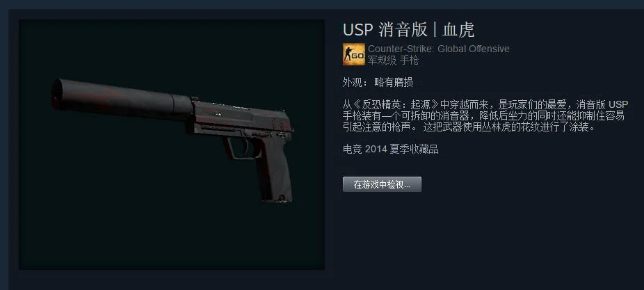
Task: Click the item title USP 消音版
Action: tap(384, 30)
